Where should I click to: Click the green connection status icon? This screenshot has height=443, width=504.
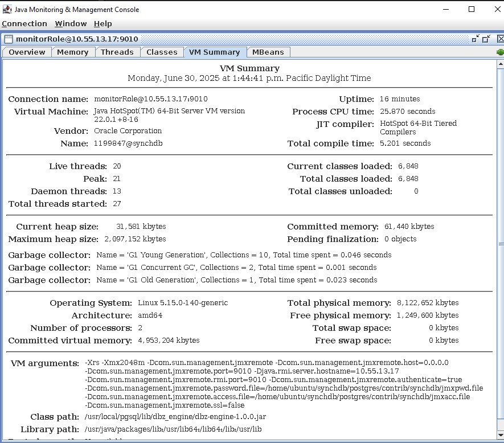500,52
